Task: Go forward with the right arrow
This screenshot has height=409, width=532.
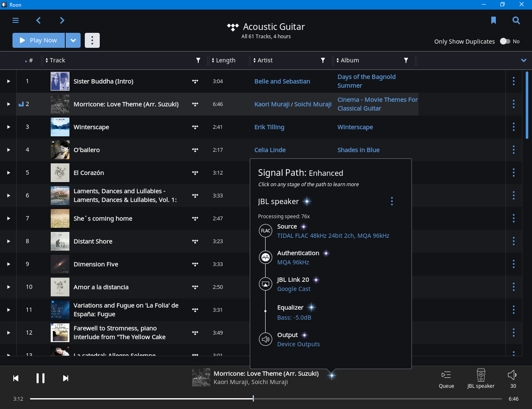Action: 62,20
